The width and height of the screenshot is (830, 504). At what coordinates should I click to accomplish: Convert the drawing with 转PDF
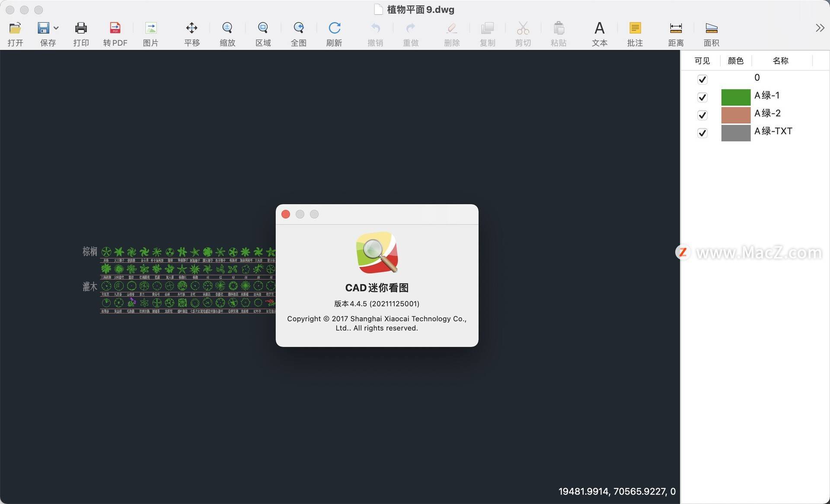(115, 33)
